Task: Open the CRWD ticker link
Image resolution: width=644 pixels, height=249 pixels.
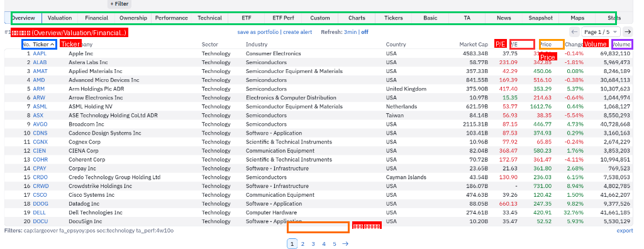Action: click(41, 186)
